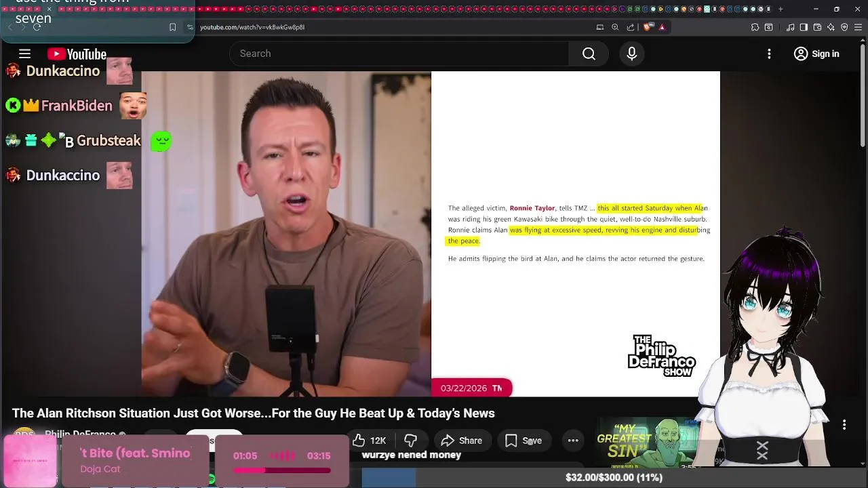Open the three-dot menu of the recommended video

coord(844,425)
